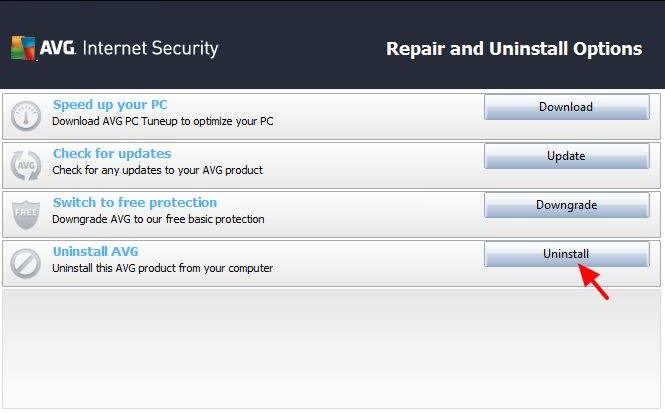Click the Uninstall button
The height and width of the screenshot is (413, 665).
(x=567, y=254)
